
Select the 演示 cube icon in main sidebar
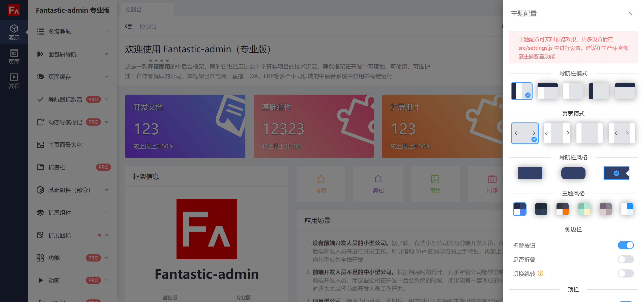coord(14,28)
